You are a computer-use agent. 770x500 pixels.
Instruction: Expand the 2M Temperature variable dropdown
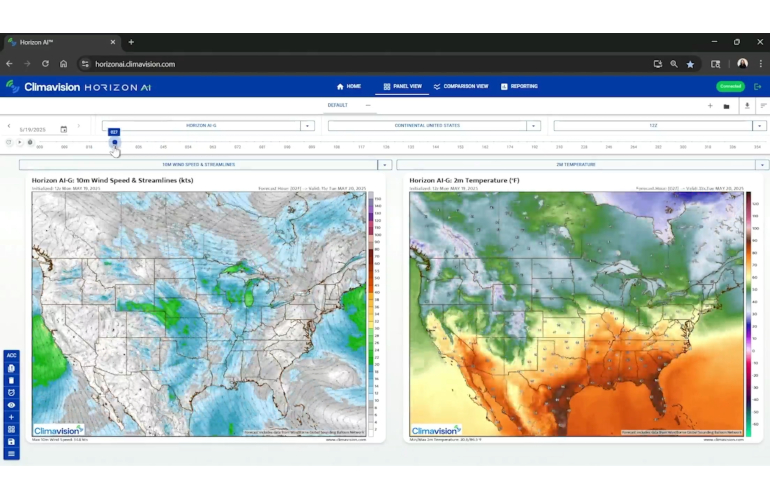click(760, 165)
